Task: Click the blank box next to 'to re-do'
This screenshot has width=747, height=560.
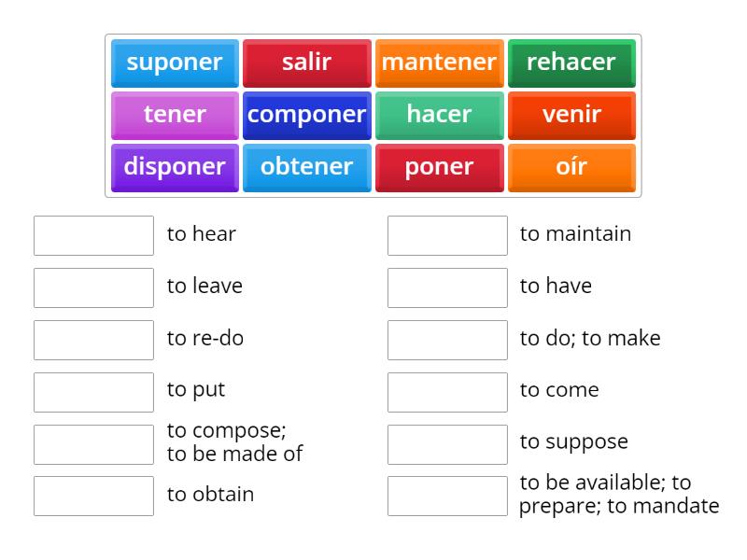Action: point(93,340)
